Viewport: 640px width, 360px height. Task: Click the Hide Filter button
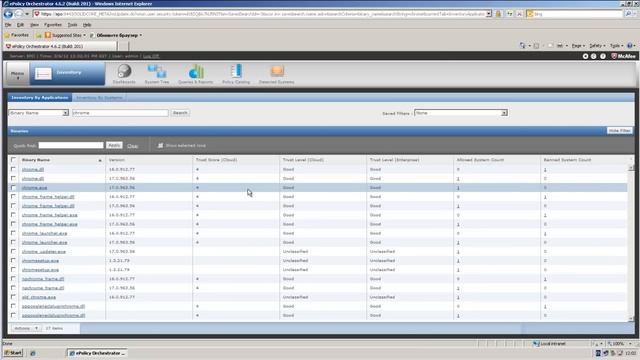coord(620,131)
